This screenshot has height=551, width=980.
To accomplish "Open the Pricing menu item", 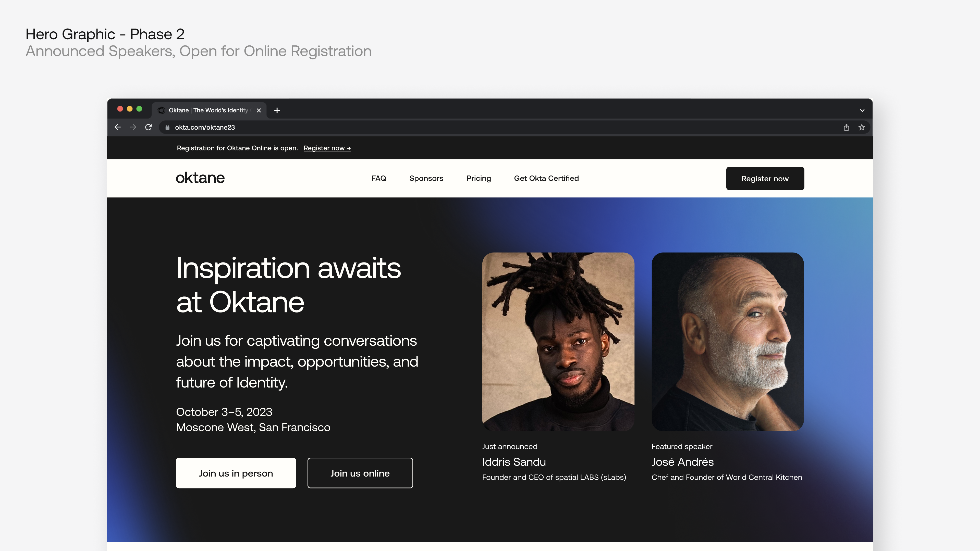I will 479,178.
